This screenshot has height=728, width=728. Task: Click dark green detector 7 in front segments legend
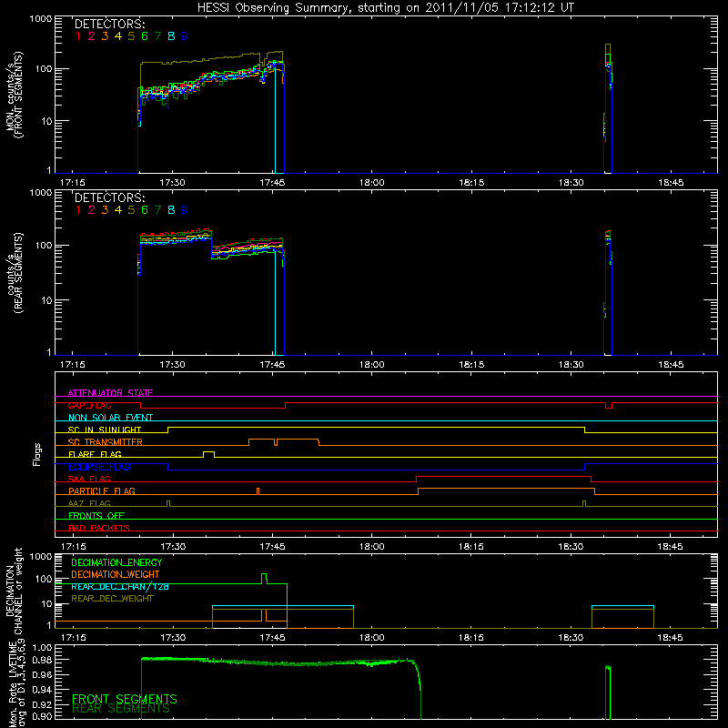[157, 36]
